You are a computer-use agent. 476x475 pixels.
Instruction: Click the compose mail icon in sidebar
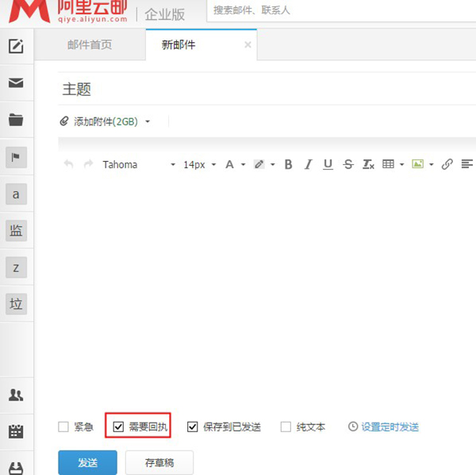[16, 46]
